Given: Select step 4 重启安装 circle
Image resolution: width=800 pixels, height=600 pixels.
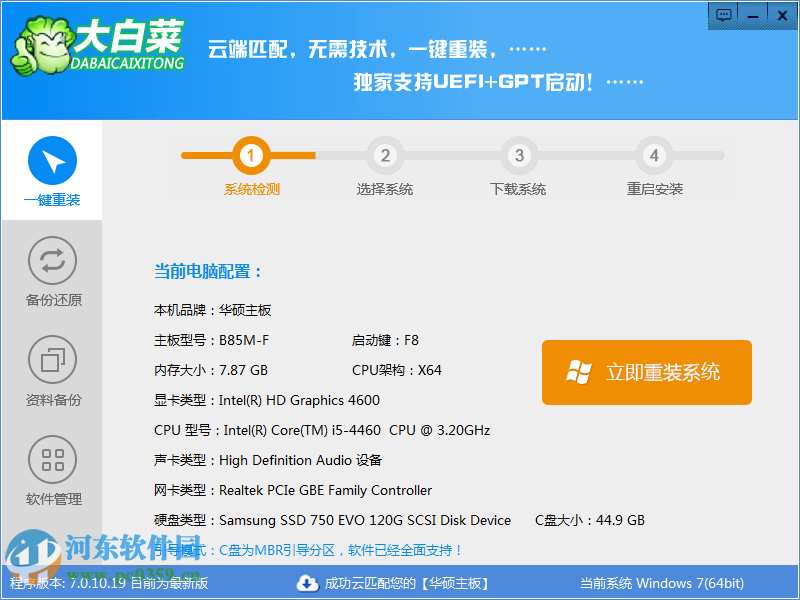Looking at the screenshot, I should click(x=654, y=155).
